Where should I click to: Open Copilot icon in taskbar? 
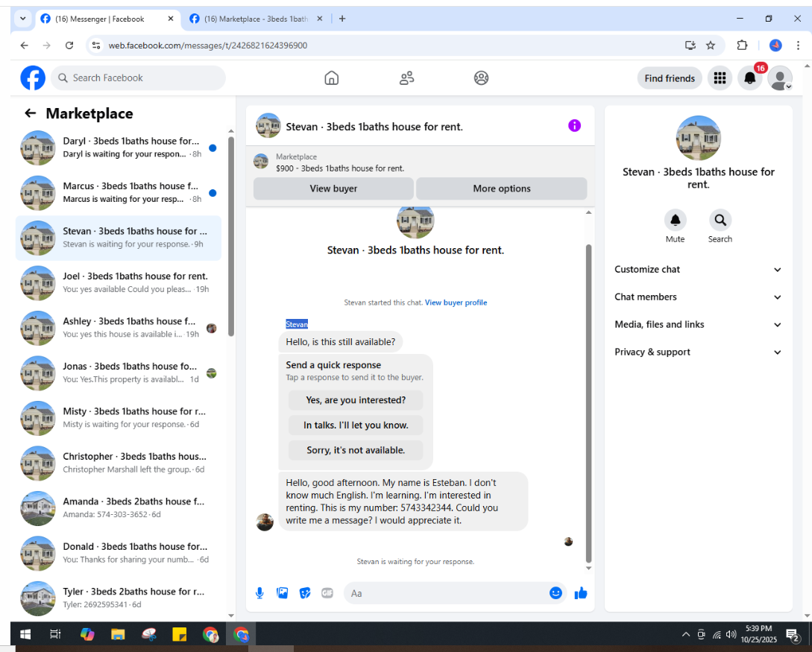click(87, 634)
